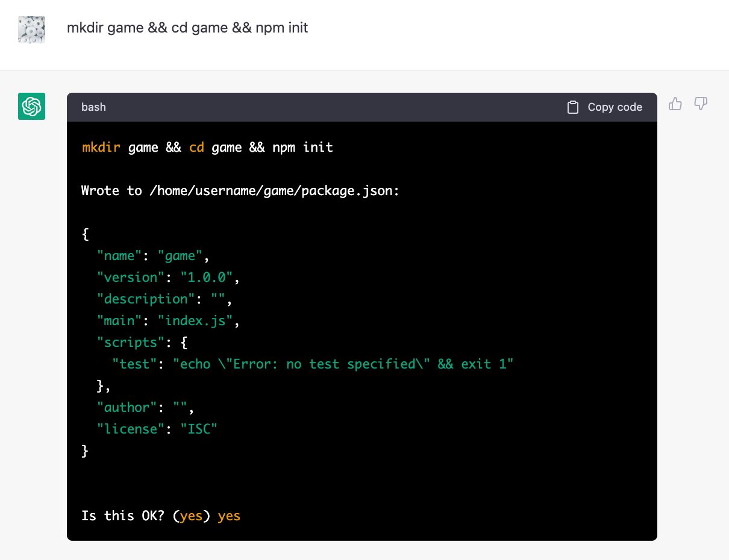The width and height of the screenshot is (729, 560).
Task: Click the user profile avatar image
Action: [x=31, y=29]
